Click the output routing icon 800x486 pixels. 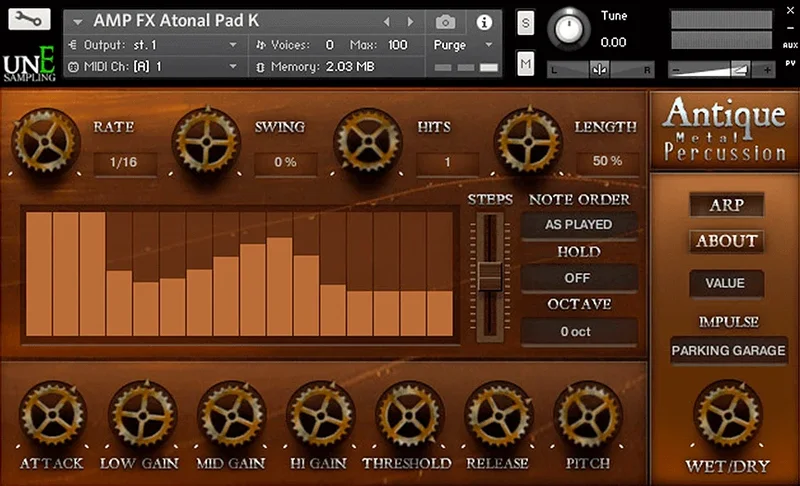tap(72, 45)
